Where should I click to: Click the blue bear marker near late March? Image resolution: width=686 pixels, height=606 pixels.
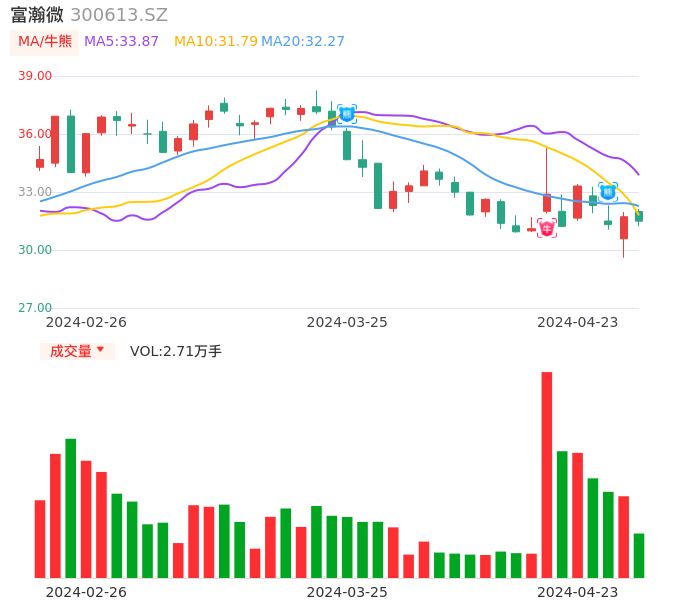pyautogui.click(x=347, y=114)
